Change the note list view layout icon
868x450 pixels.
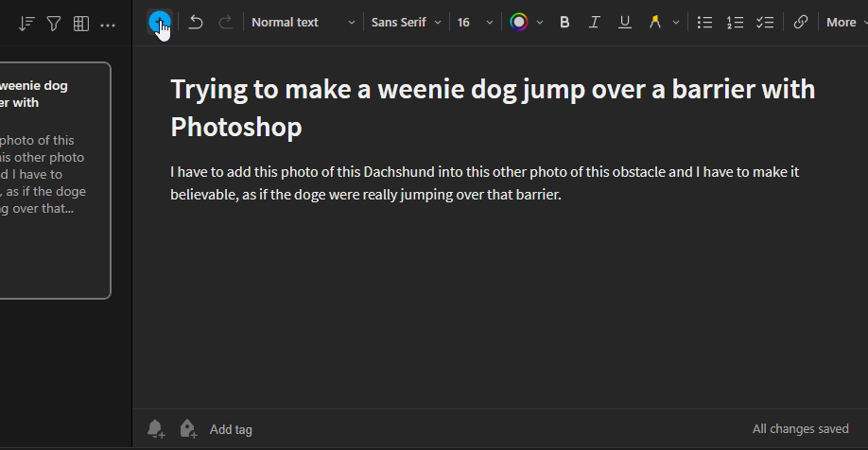click(81, 24)
